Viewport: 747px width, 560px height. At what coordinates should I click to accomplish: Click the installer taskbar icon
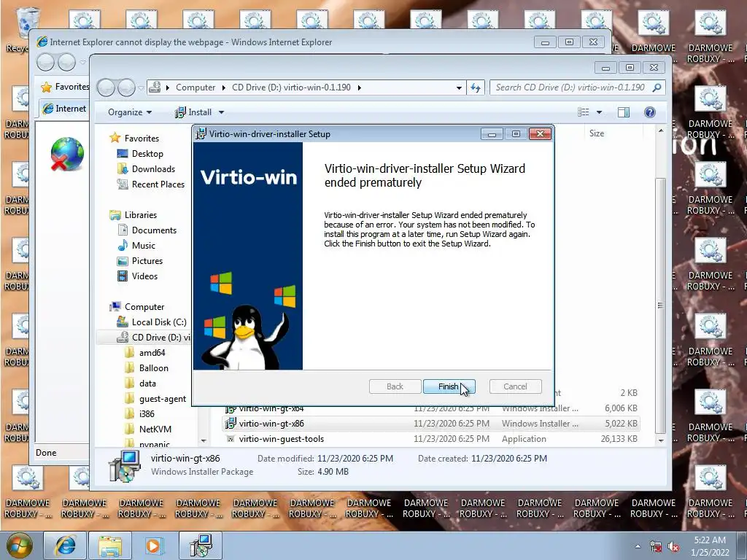[x=201, y=545]
